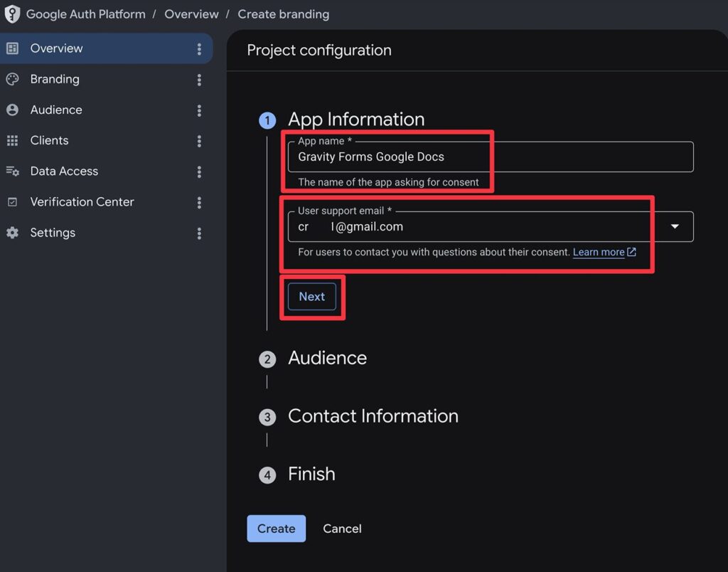
Task: Expand step 2 Audience circle
Action: tap(267, 359)
